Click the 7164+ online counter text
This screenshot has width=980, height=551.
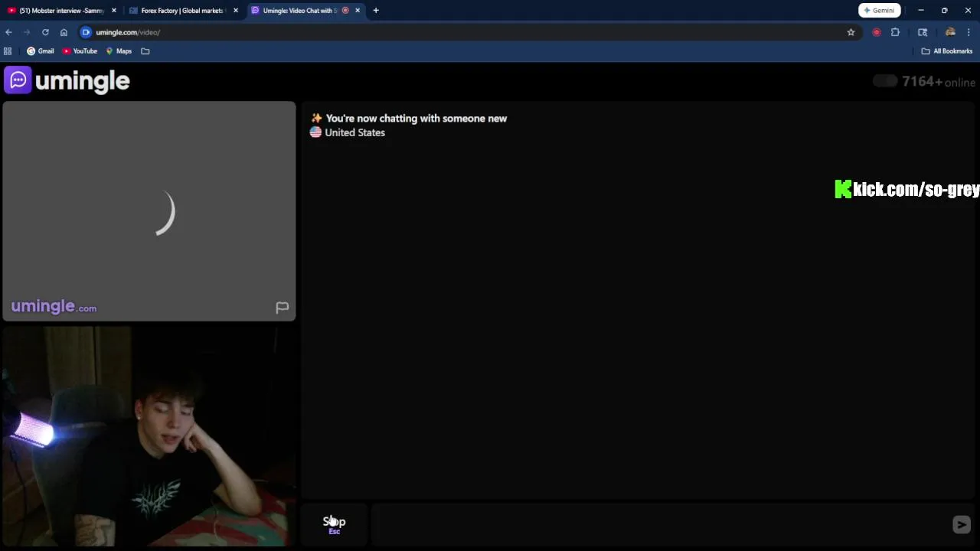939,82
